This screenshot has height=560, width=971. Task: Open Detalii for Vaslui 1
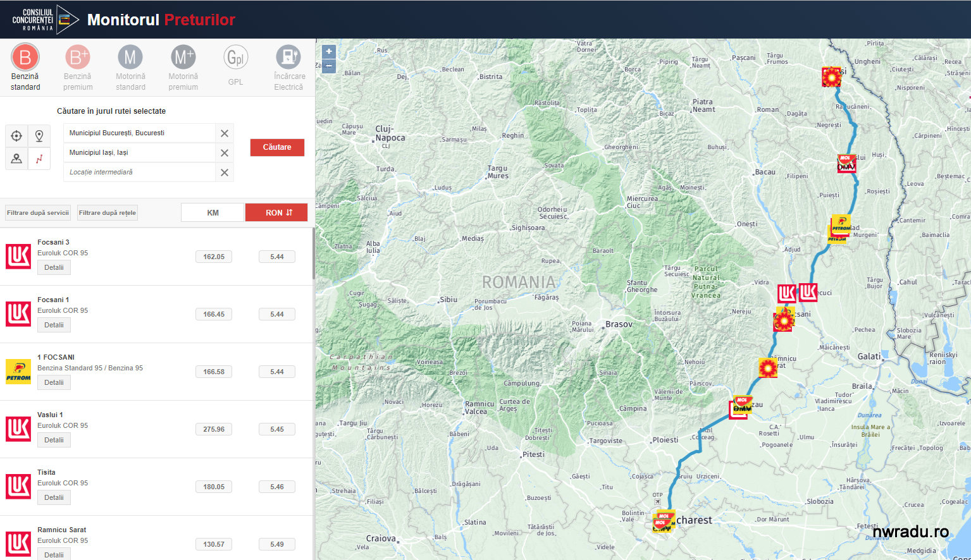pyautogui.click(x=54, y=440)
